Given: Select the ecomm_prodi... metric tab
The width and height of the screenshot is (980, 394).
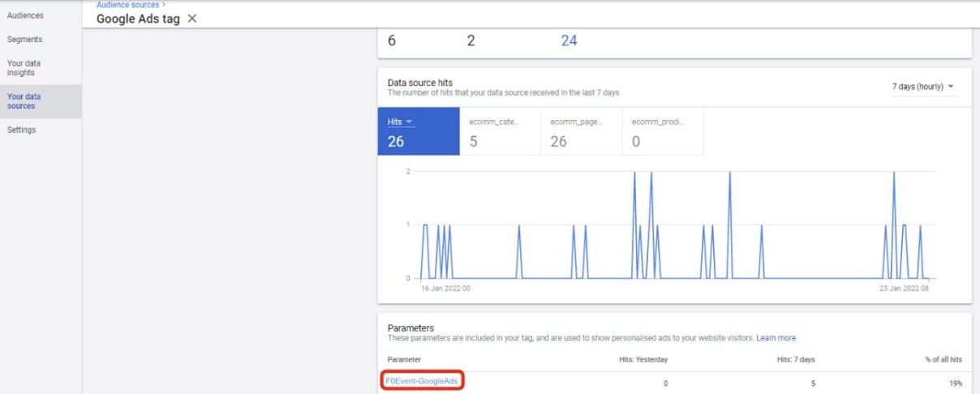Looking at the screenshot, I should tap(662, 131).
